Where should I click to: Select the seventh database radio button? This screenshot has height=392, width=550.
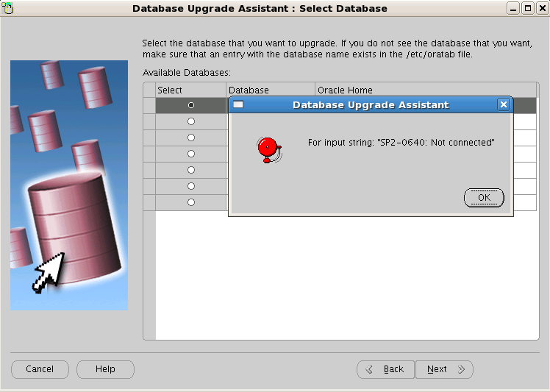191,202
